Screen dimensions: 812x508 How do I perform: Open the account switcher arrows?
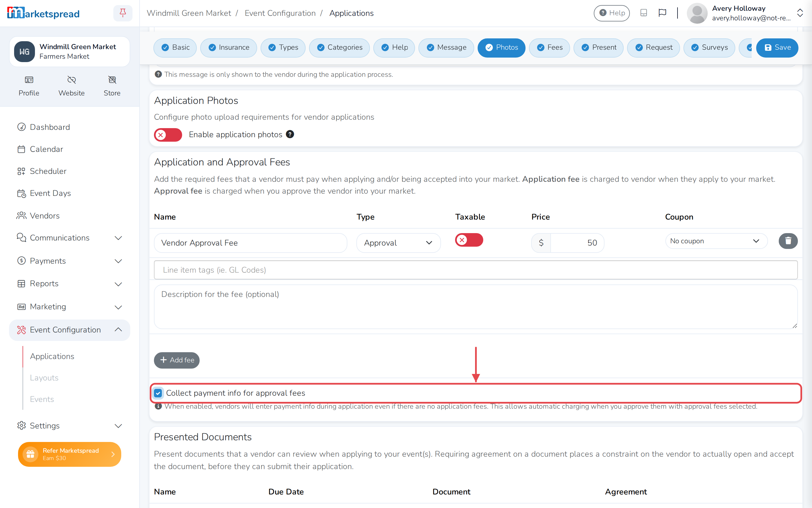[x=800, y=13]
